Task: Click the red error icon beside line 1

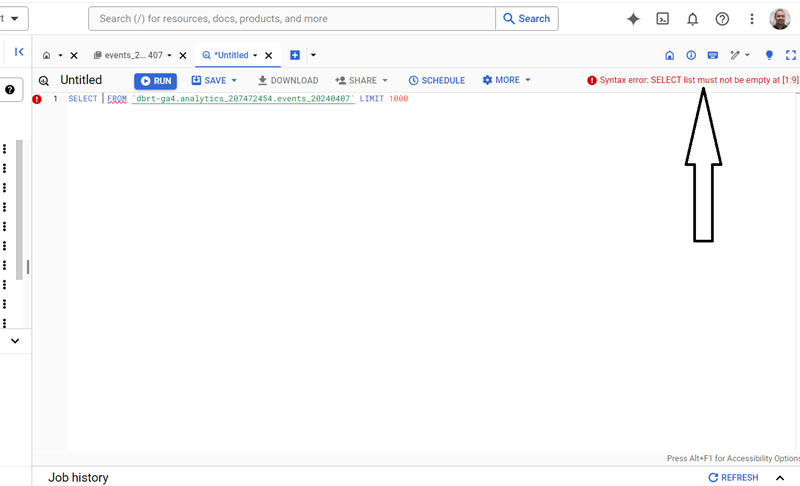Action: pyautogui.click(x=37, y=99)
